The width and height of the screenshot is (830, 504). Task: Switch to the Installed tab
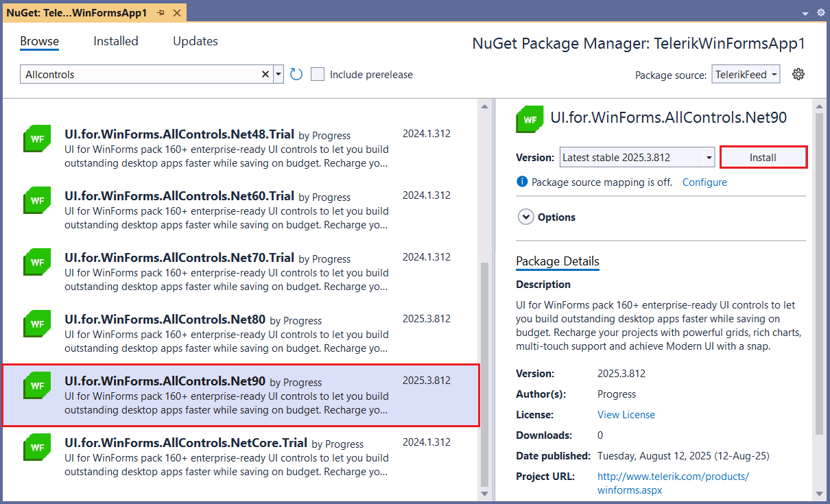[x=115, y=41]
